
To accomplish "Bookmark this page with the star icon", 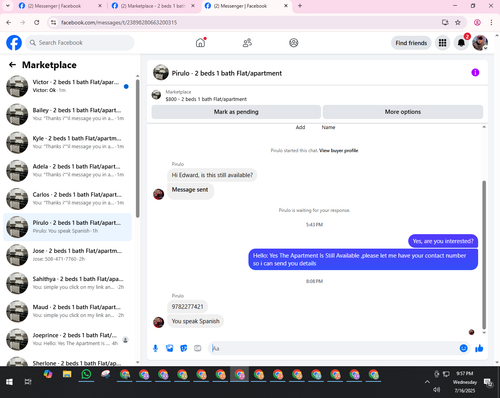I will (458, 22).
